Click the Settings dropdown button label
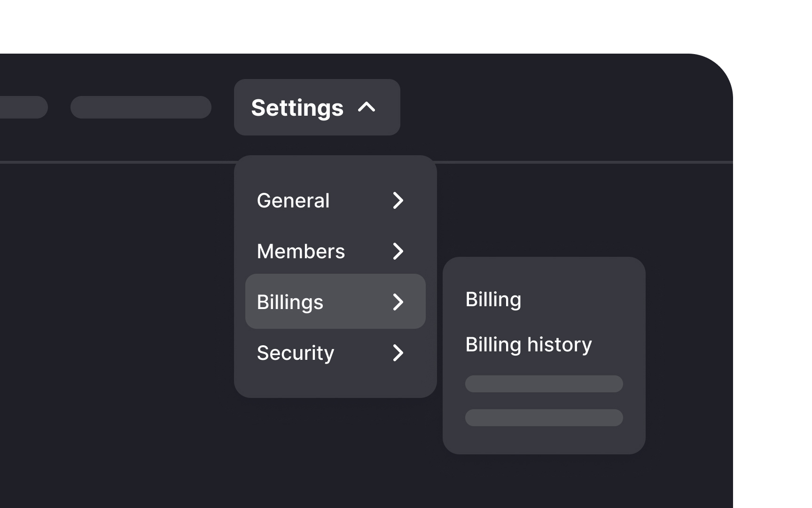 click(297, 108)
